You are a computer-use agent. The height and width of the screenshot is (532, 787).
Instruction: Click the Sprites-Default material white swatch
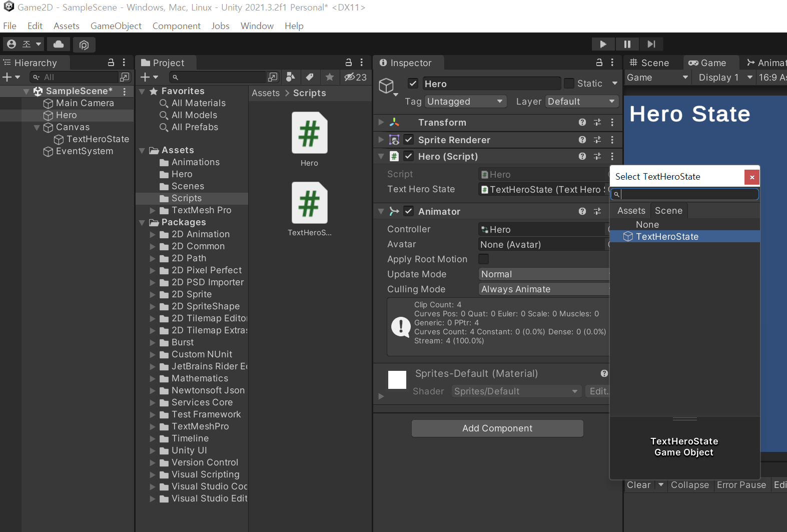[x=397, y=380]
